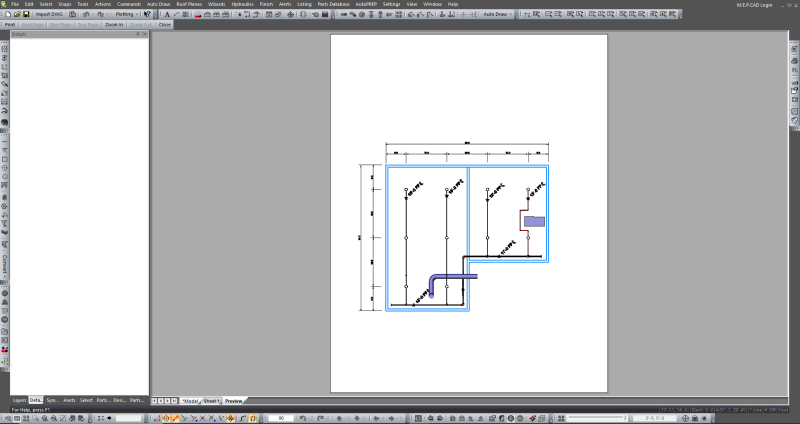The image size is (800, 424).
Task: Open the Listing menu
Action: tap(304, 4)
